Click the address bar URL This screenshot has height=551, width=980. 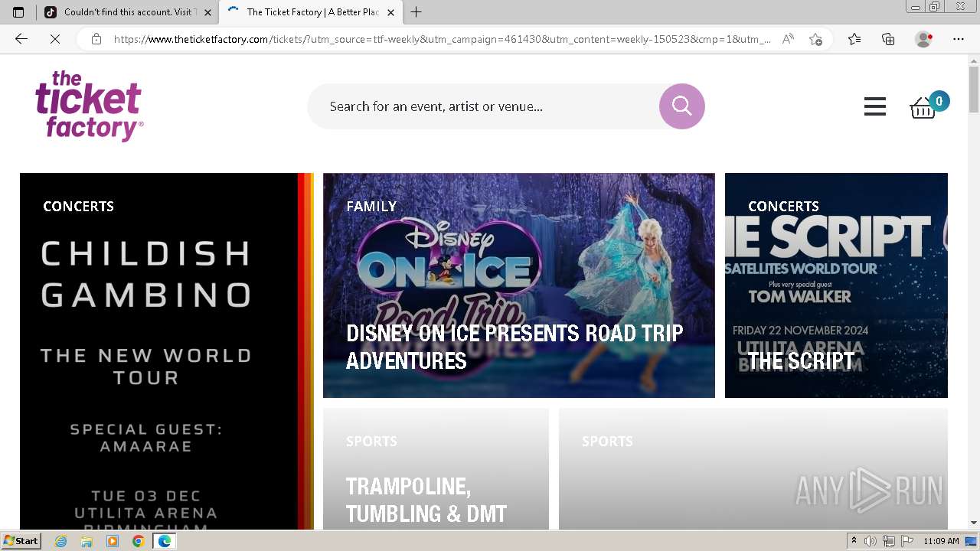(443, 39)
